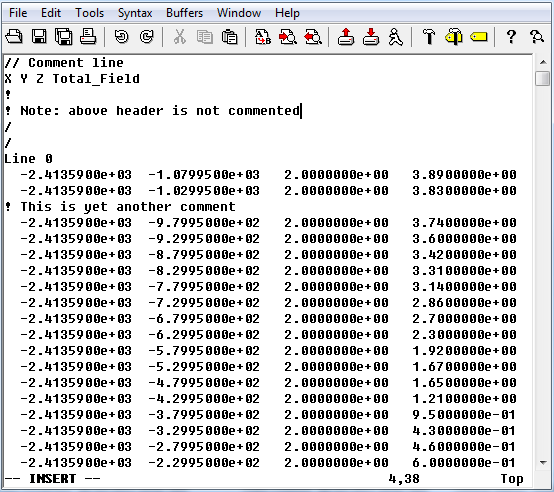
Task: Click the value -9.7995000e+02
Action: [x=204, y=223]
